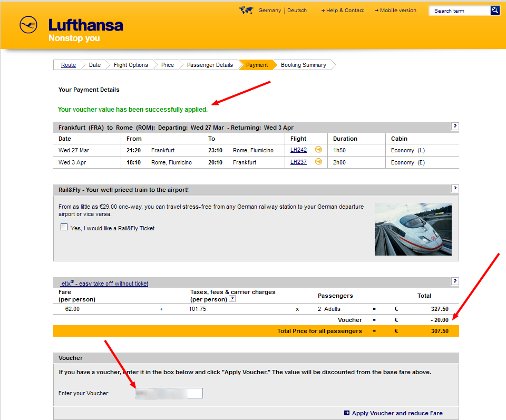This screenshot has height=420, width=506.
Task: Switch language to Deutsch
Action: [297, 11]
